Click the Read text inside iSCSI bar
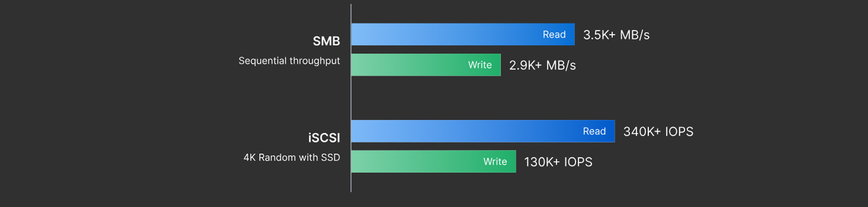868x207 pixels. (x=594, y=132)
